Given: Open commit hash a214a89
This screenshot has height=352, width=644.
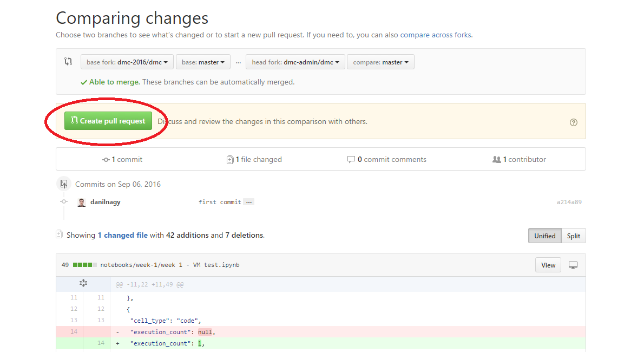Looking at the screenshot, I should click(x=569, y=202).
